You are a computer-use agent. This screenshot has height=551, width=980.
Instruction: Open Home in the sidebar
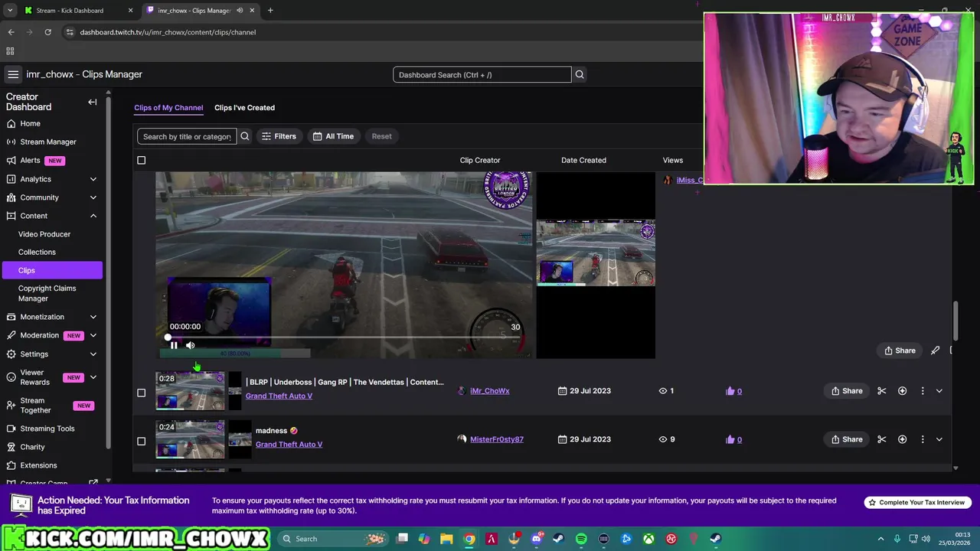(30, 123)
